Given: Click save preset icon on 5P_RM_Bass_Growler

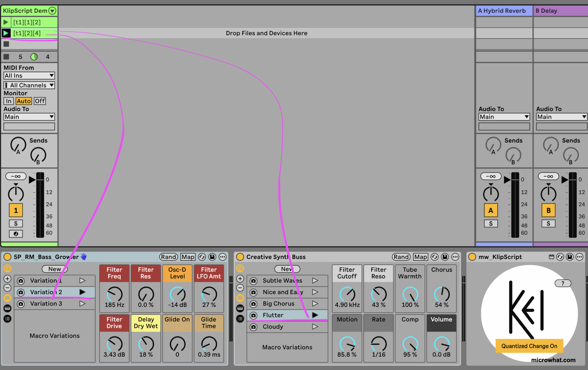Looking at the screenshot, I should 212,257.
